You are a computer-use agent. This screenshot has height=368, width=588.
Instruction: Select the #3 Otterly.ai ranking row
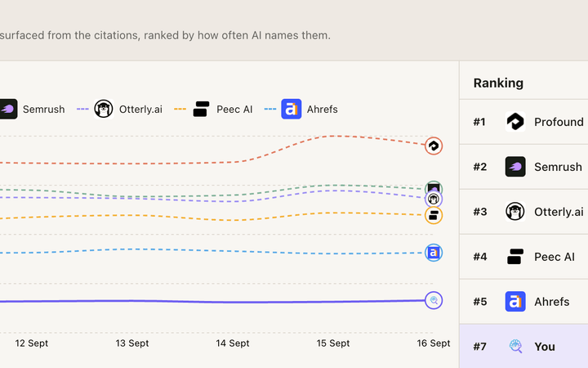(523, 212)
